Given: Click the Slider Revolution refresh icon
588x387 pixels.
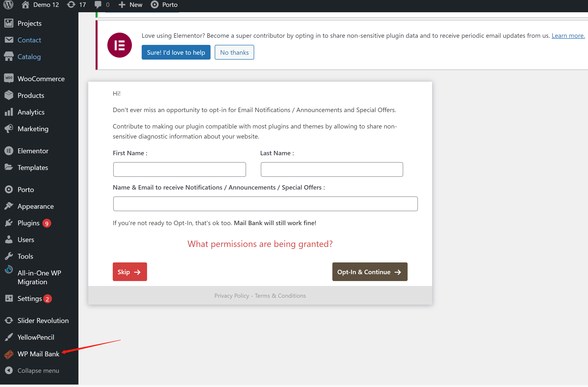Looking at the screenshot, I should tap(9, 320).
